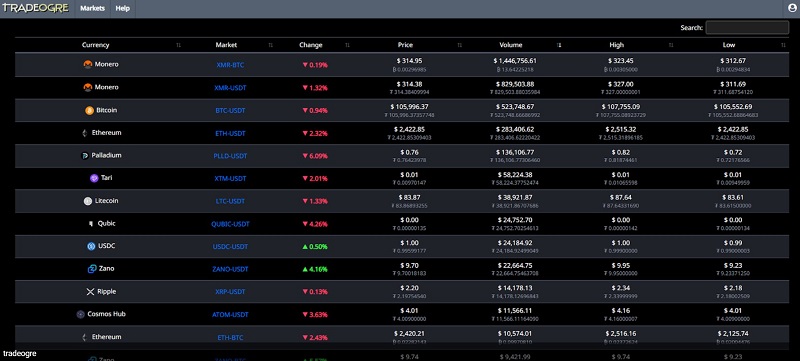Click the Ripple X icon
This screenshot has width=800, height=361.
coord(90,292)
